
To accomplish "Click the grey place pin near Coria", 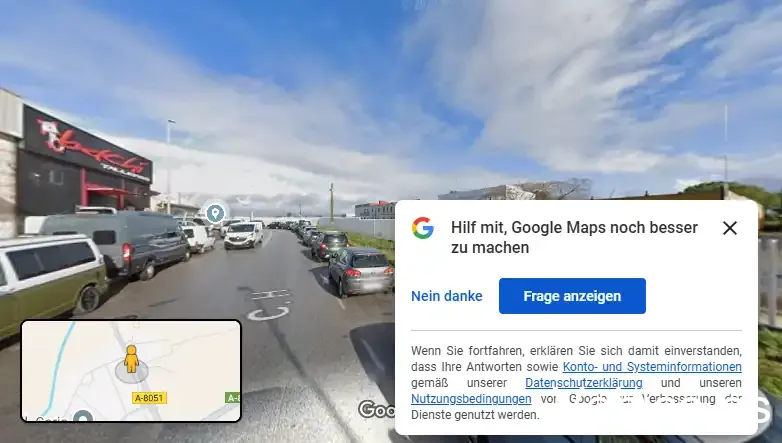I will 82,416.
